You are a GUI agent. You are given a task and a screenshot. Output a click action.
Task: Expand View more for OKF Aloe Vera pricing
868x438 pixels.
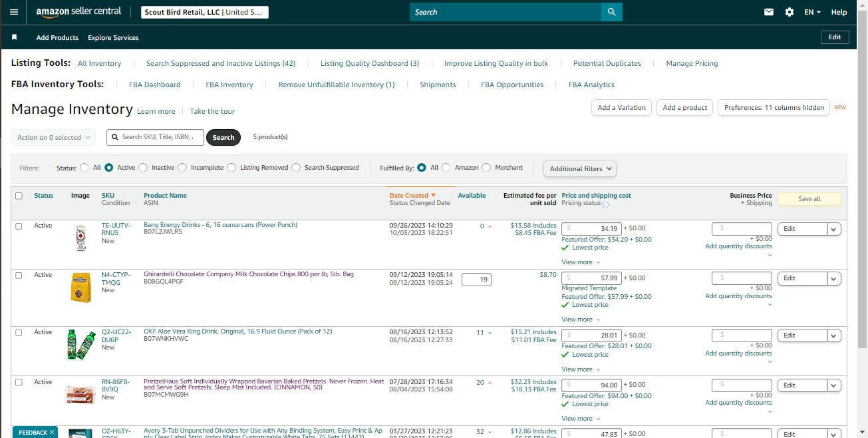(x=581, y=369)
